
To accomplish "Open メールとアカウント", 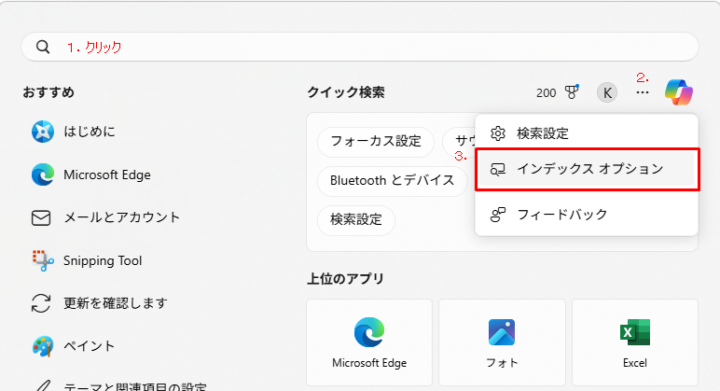I will [x=122, y=218].
